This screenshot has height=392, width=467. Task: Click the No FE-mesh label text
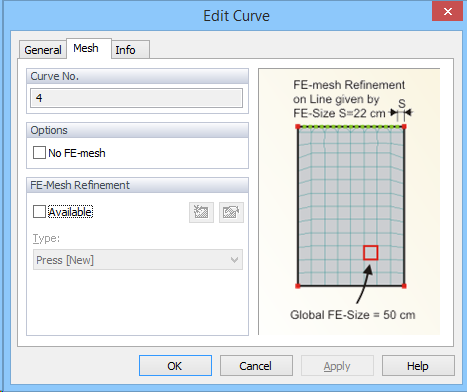click(77, 153)
